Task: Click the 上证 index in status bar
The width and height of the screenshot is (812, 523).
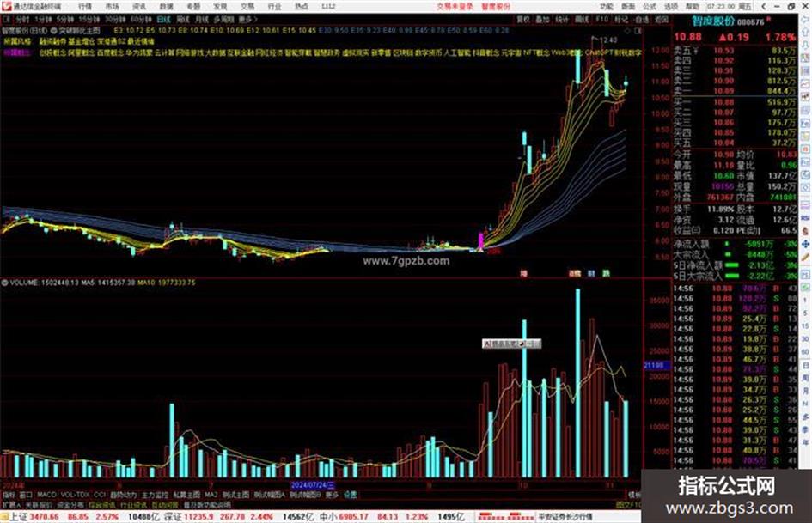Action: (x=18, y=517)
